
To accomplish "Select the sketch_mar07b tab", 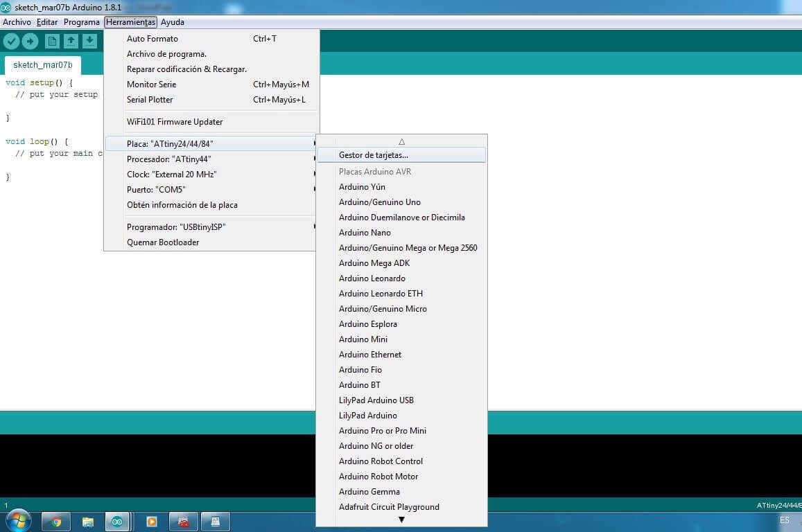I will (x=42, y=65).
